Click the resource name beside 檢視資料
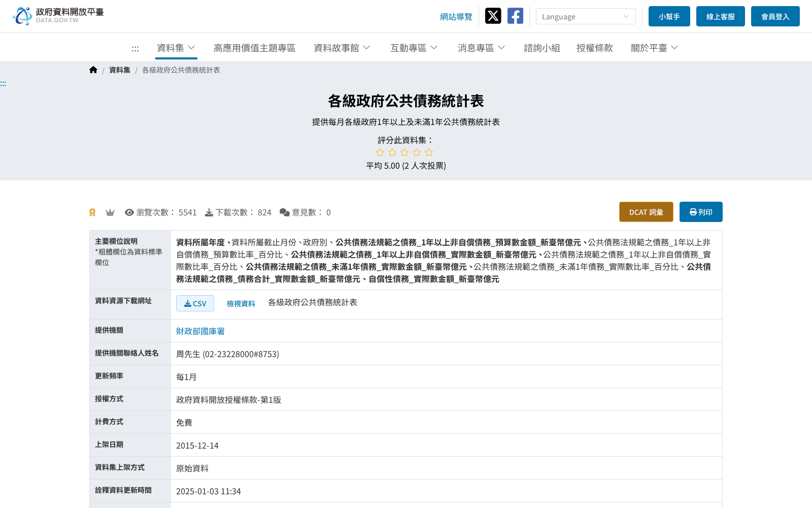812x508 pixels. 313,302
